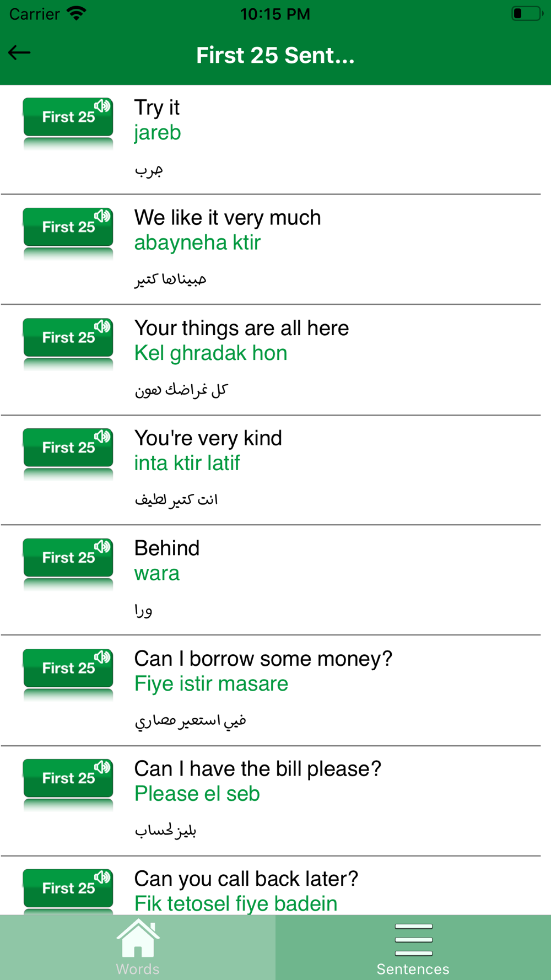Image resolution: width=551 pixels, height=980 pixels.
Task: Play audio for 'Behind'
Action: pos(68,558)
